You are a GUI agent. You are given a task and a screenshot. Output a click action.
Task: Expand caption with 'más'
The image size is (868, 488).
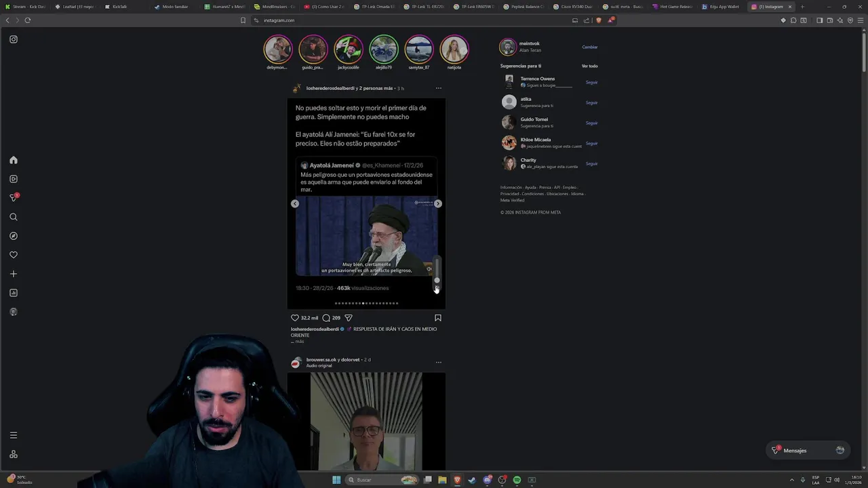(x=299, y=342)
